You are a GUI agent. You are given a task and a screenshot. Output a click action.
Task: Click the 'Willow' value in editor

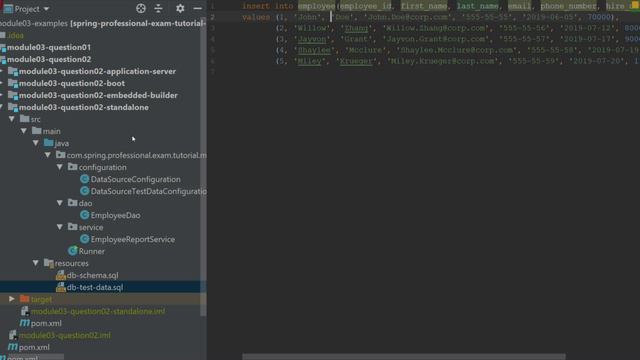[x=313, y=28]
